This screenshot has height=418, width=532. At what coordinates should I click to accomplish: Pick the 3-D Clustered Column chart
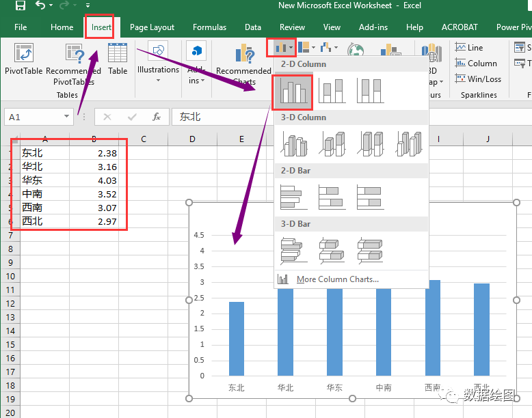point(294,144)
